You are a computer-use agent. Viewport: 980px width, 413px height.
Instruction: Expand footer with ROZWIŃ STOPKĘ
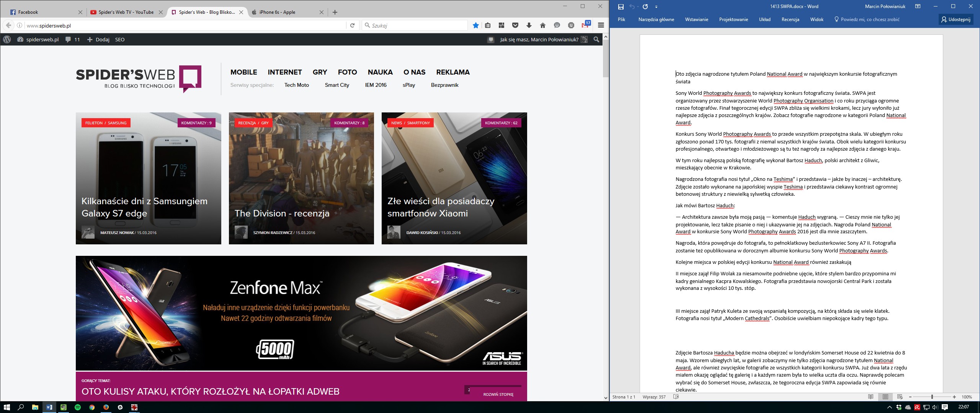coord(498,394)
